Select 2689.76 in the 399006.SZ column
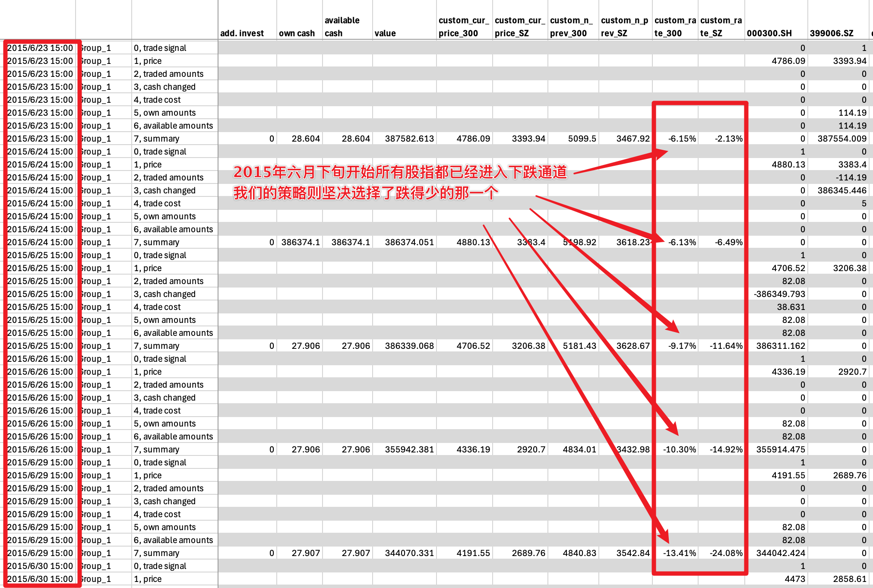Image resolution: width=873 pixels, height=588 pixels. (x=850, y=475)
